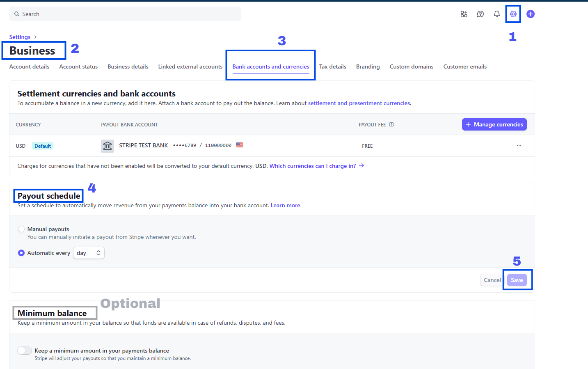Image resolution: width=588 pixels, height=369 pixels.
Task: Click into the Search field
Action: 125,14
